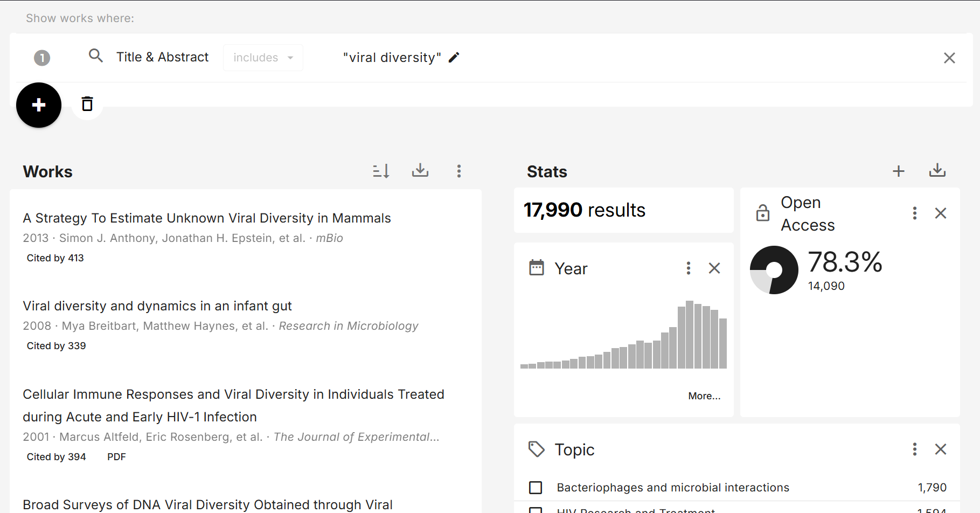
Task: Edit the "viral diversity" search term pencil
Action: click(454, 58)
